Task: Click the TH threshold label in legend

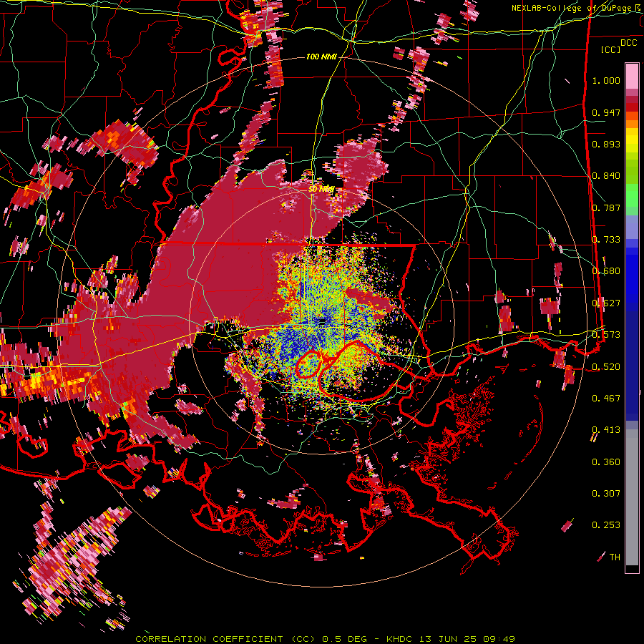Action: point(615,557)
